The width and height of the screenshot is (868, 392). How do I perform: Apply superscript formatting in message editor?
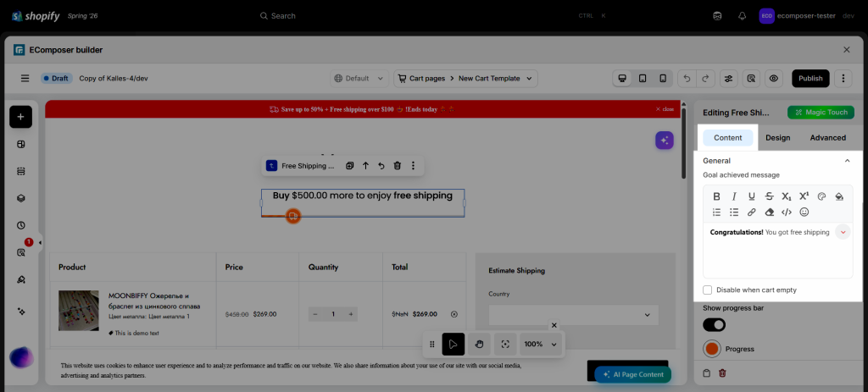[804, 196]
